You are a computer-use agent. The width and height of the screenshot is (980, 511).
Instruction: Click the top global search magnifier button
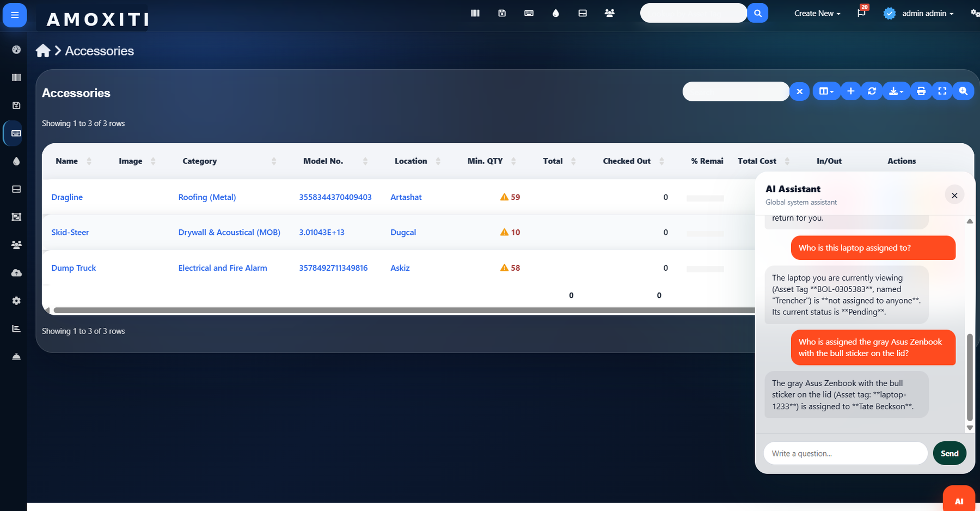[757, 13]
